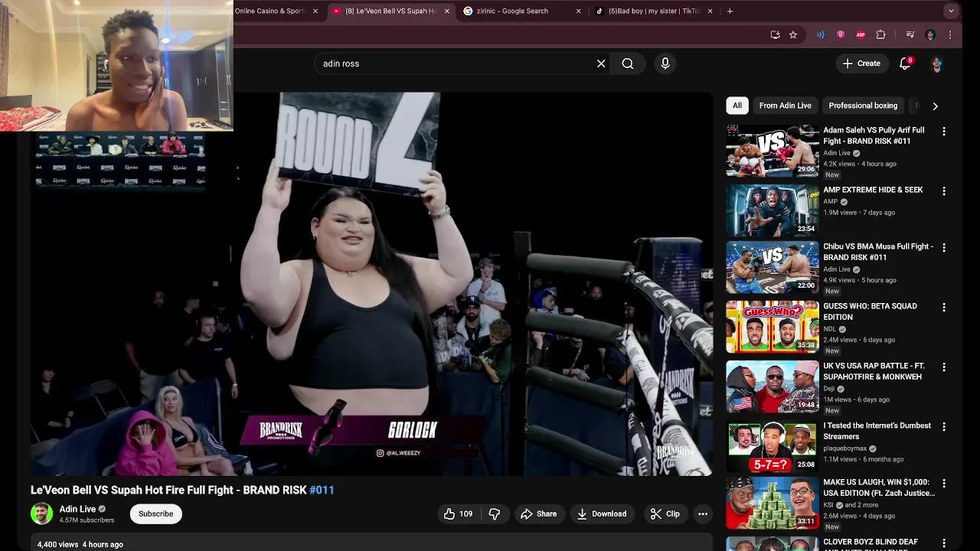Open 'GUESS WHO: BETA SQUAD EDITION' title
The height and width of the screenshot is (551, 980).
click(x=870, y=311)
